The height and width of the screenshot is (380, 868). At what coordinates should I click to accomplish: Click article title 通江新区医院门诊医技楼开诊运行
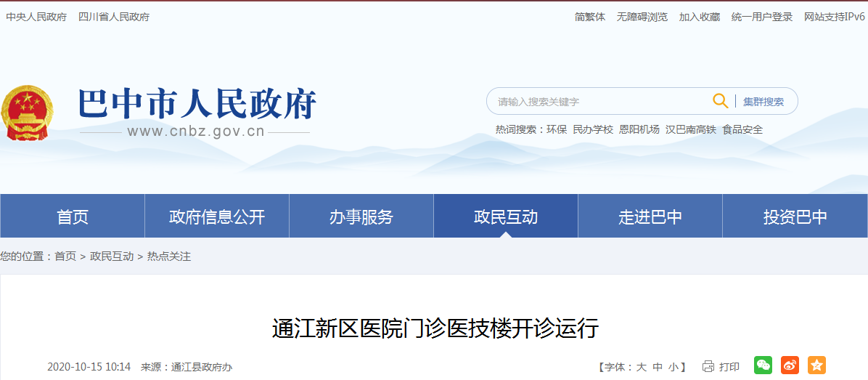435,328
